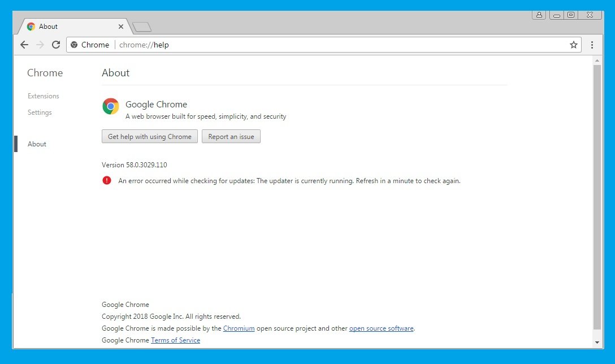Minimize the Chrome window
The width and height of the screenshot is (615, 364).
pos(556,15)
